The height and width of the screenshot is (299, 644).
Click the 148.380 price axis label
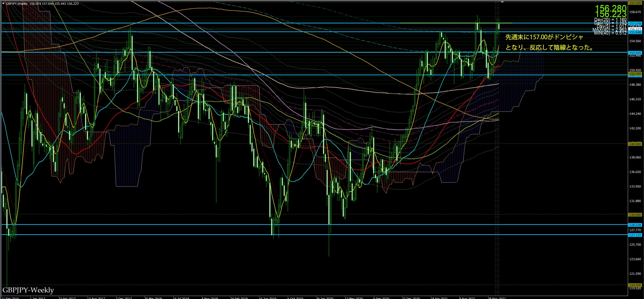point(635,85)
